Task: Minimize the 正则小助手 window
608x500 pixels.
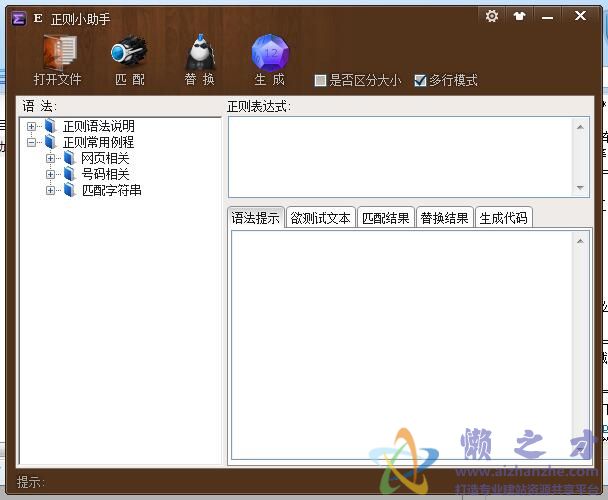Action: (548, 17)
